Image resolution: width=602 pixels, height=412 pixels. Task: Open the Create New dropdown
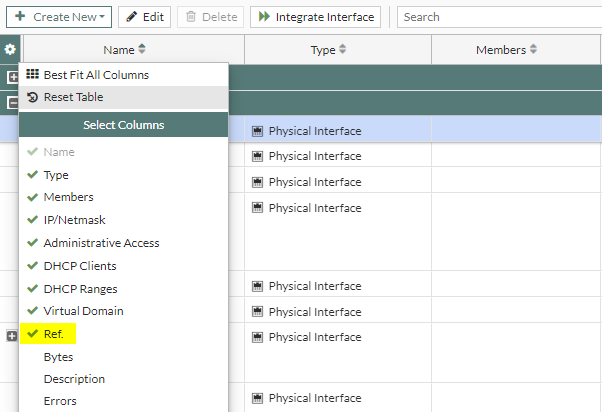pos(60,17)
